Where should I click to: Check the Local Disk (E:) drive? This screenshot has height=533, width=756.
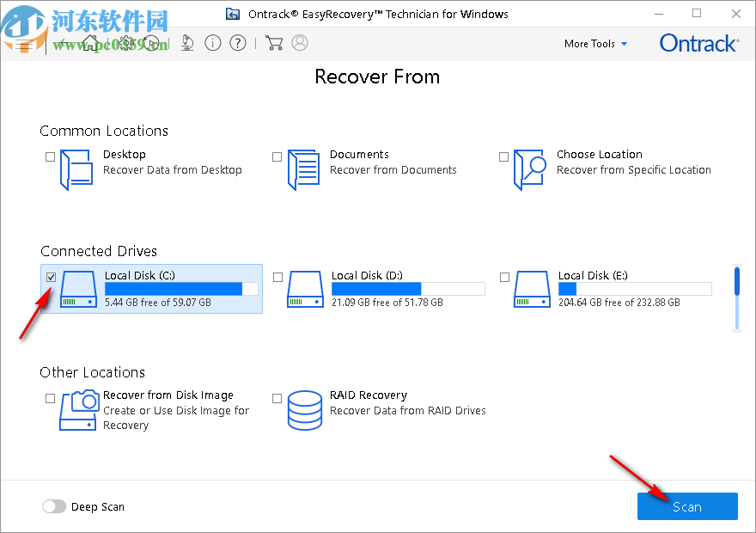(504, 277)
